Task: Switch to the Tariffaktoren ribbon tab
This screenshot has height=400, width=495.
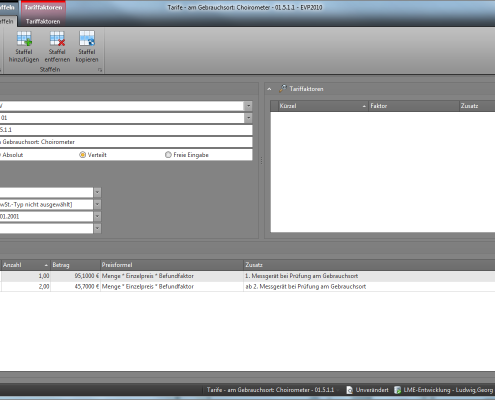Action: tap(43, 21)
